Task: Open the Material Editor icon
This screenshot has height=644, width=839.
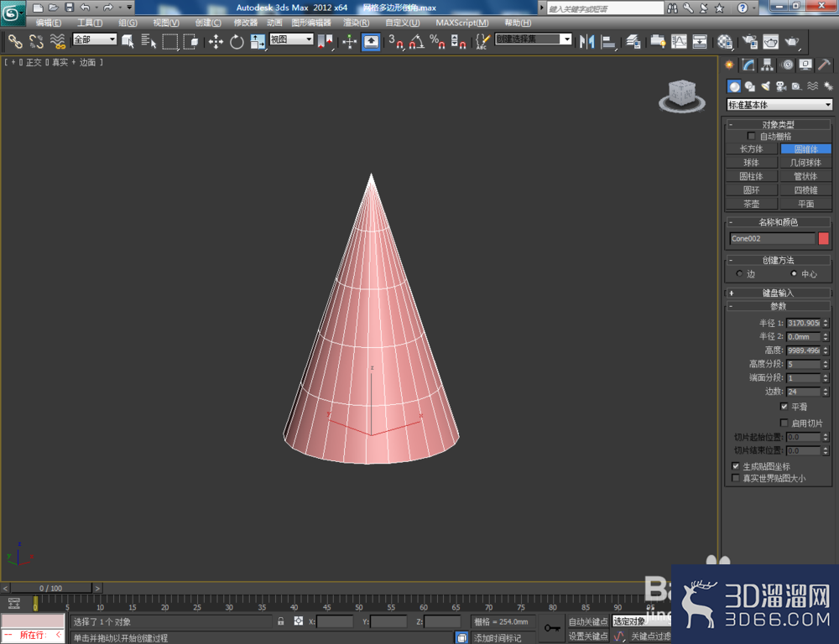Action: point(725,41)
